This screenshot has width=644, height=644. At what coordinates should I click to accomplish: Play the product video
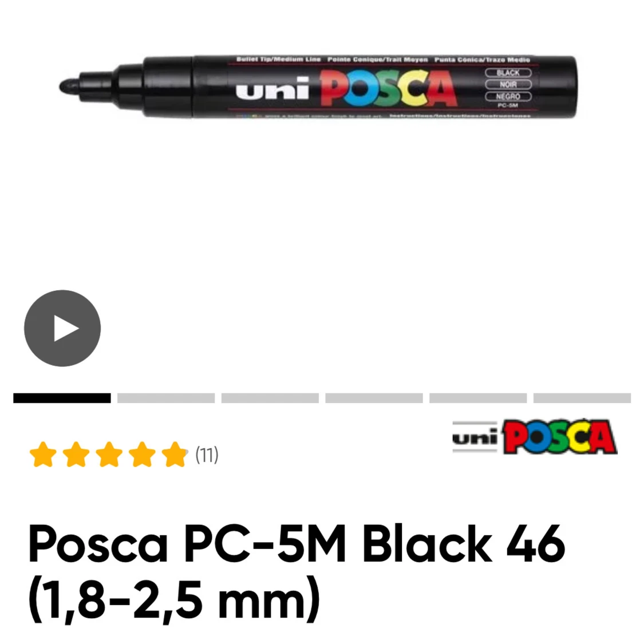(62, 328)
